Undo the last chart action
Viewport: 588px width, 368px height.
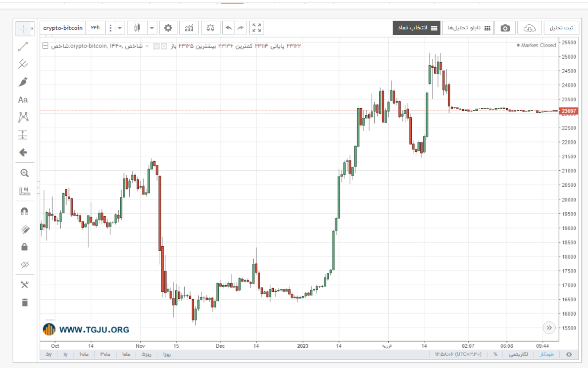[x=228, y=28]
